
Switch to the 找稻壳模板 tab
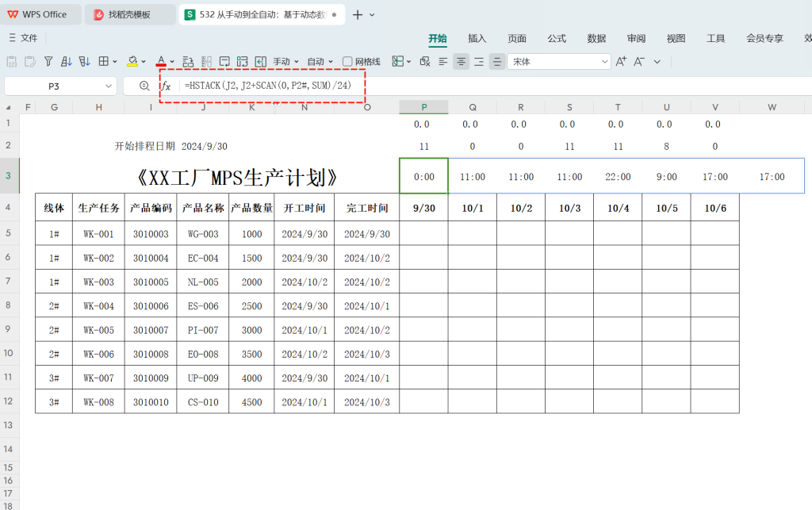[x=129, y=14]
